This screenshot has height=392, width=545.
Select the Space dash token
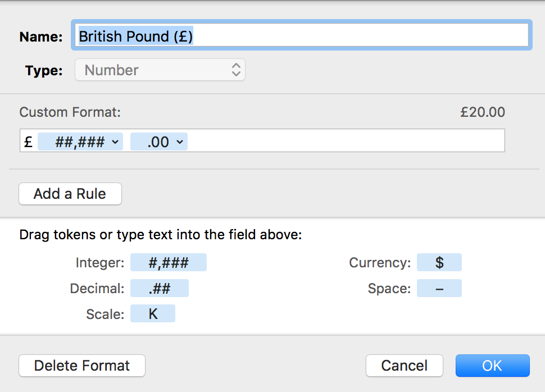439,289
